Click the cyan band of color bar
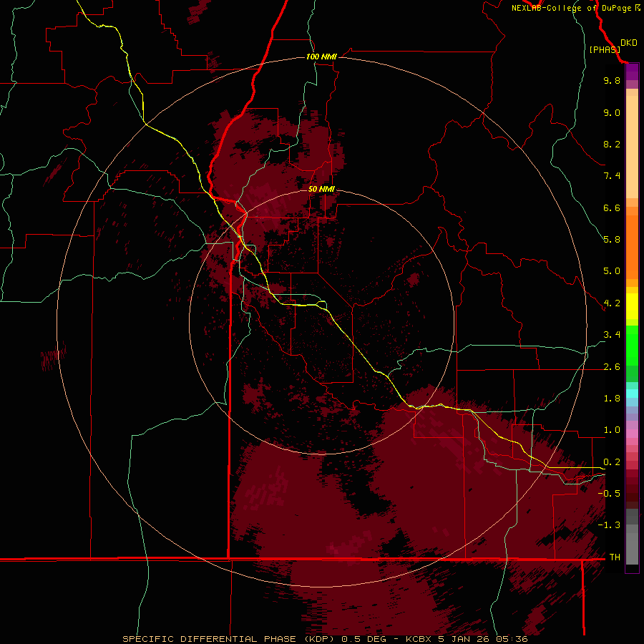This screenshot has height=644, width=644. (x=632, y=394)
